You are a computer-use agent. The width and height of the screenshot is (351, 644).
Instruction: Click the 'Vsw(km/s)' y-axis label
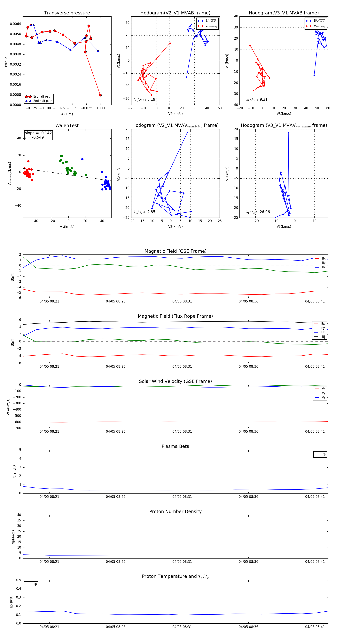[8, 407]
